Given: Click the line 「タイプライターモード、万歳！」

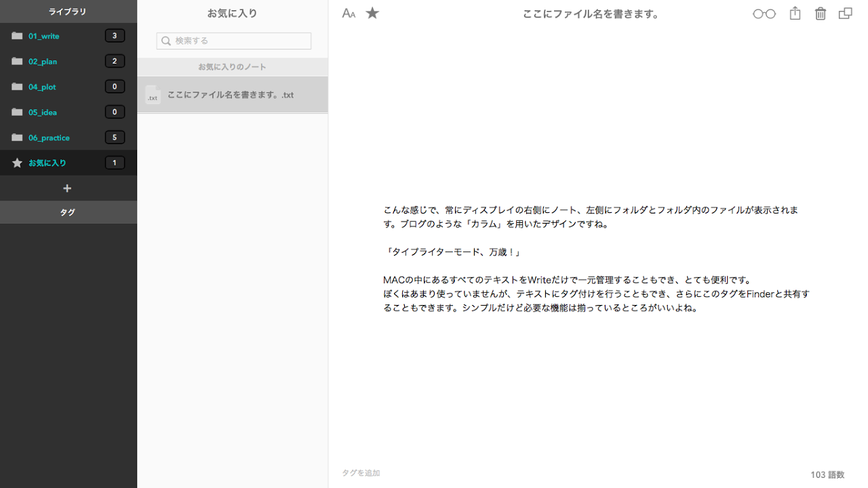Looking at the screenshot, I should tap(452, 252).
